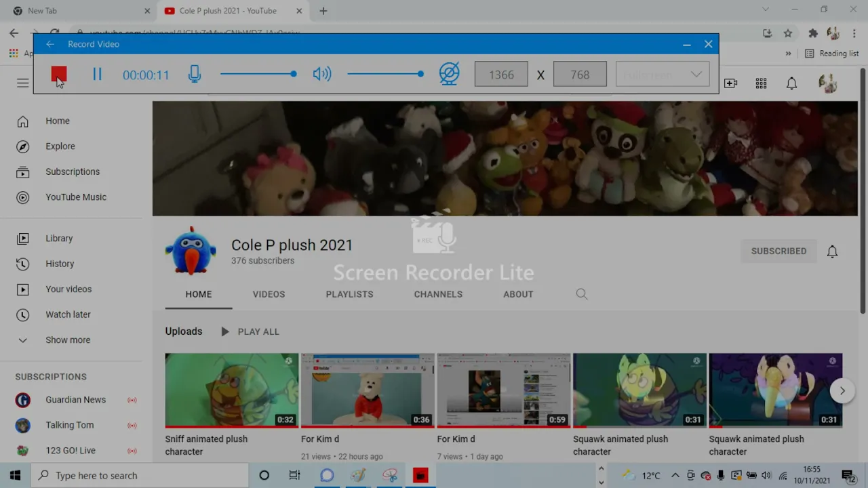Image resolution: width=868 pixels, height=488 pixels.
Task: Open the 0:36 For Kim d thumbnail
Action: tap(368, 390)
